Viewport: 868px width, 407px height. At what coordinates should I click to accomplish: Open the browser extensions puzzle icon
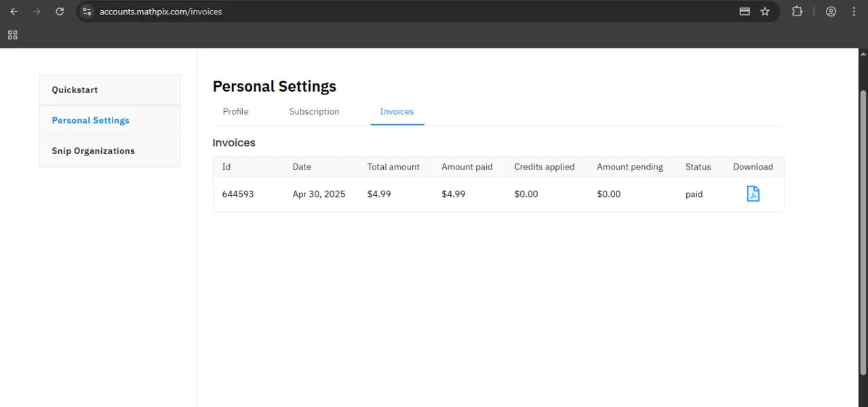click(x=797, y=12)
